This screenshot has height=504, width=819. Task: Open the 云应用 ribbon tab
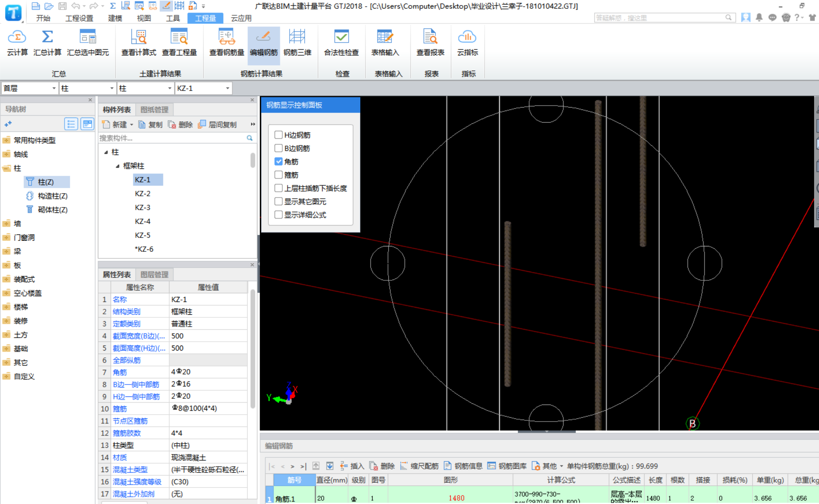point(241,18)
